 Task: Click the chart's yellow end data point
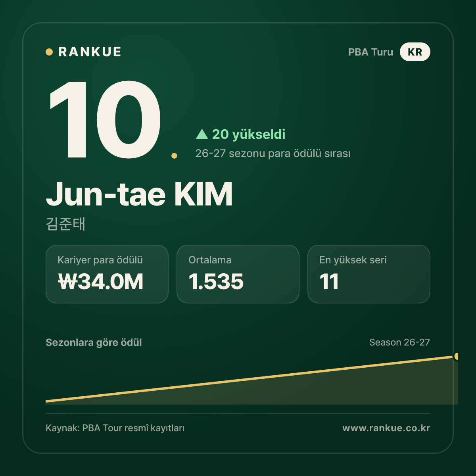pyautogui.click(x=457, y=356)
